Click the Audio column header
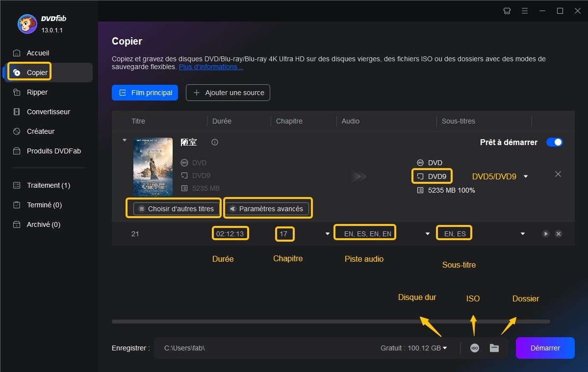The image size is (588, 372). tap(350, 121)
